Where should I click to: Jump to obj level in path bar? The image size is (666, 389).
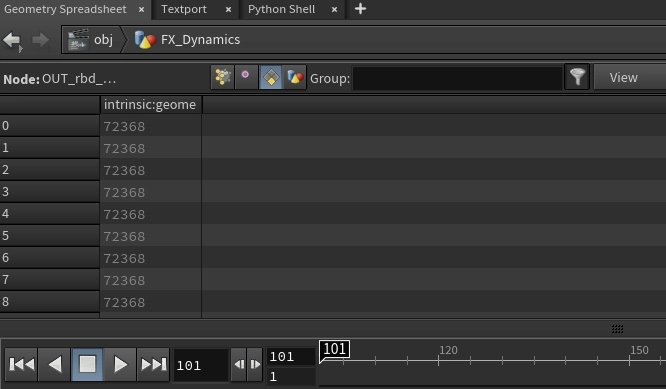(x=103, y=39)
